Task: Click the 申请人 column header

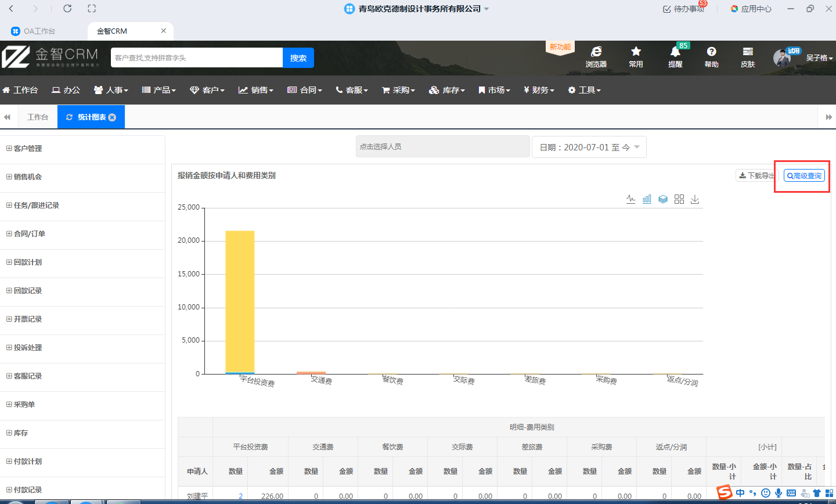Action: coord(197,471)
